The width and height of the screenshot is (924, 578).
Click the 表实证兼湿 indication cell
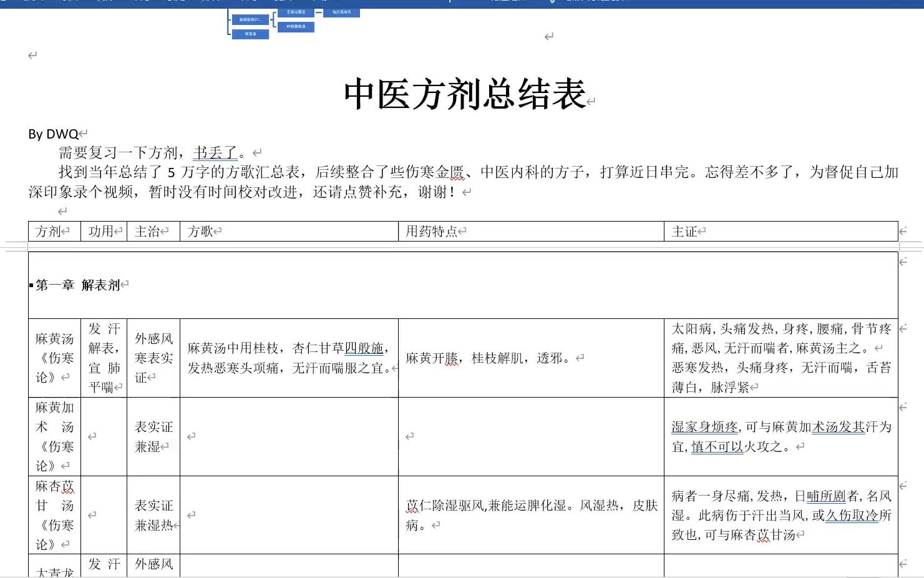coord(153,437)
